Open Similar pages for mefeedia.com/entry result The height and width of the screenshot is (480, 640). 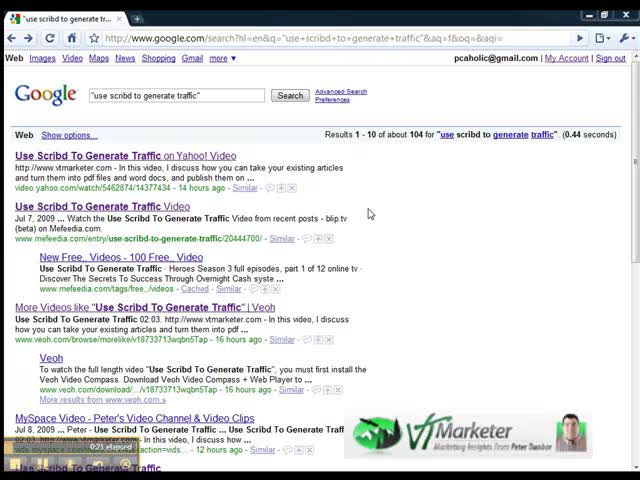(x=282, y=239)
